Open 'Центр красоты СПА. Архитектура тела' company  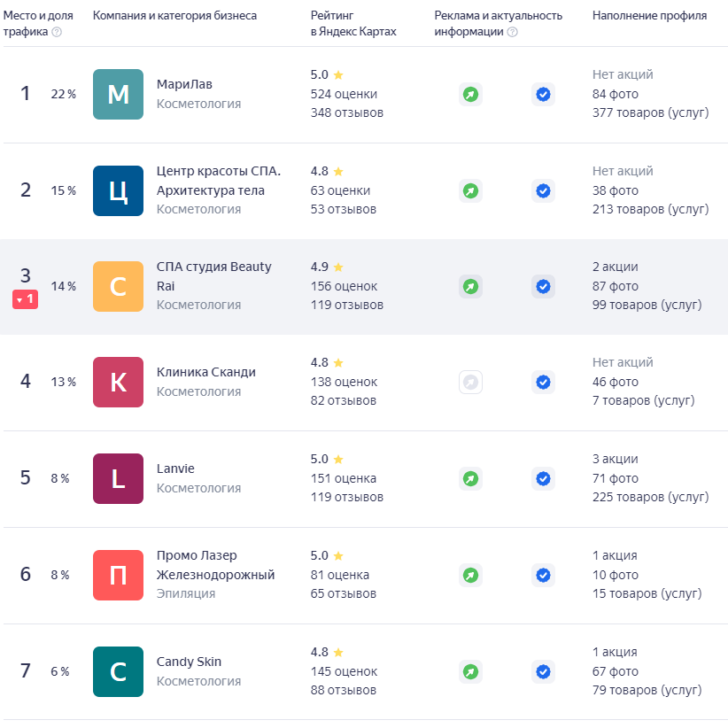click(x=218, y=181)
